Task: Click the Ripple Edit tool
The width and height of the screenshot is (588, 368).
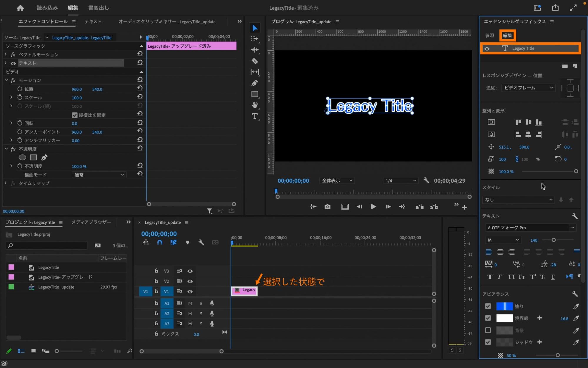Action: click(x=255, y=50)
